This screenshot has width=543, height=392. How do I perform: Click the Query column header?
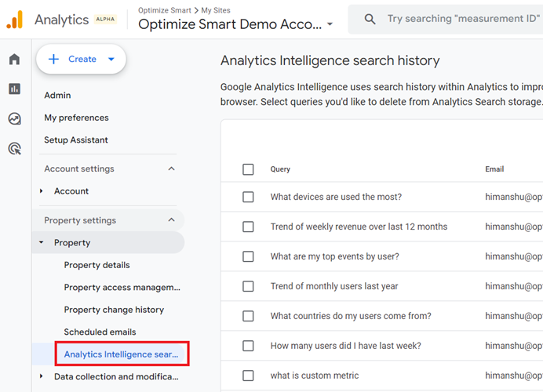point(280,169)
